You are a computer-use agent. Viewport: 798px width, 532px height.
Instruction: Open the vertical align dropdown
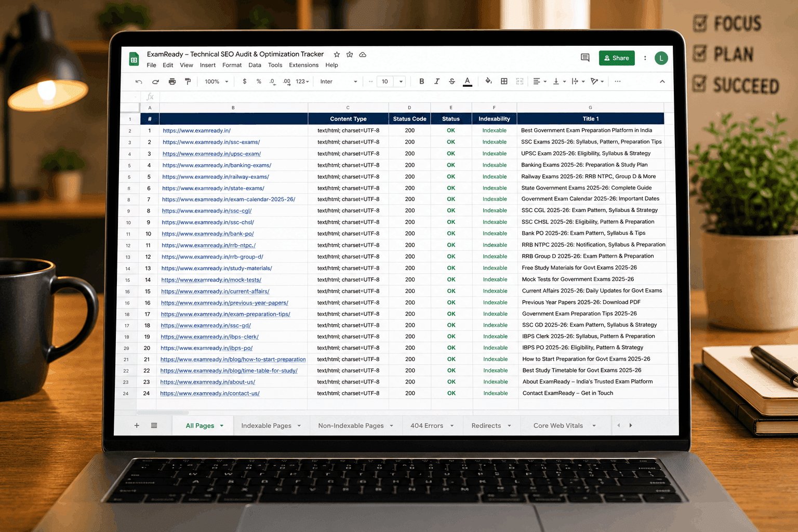559,81
